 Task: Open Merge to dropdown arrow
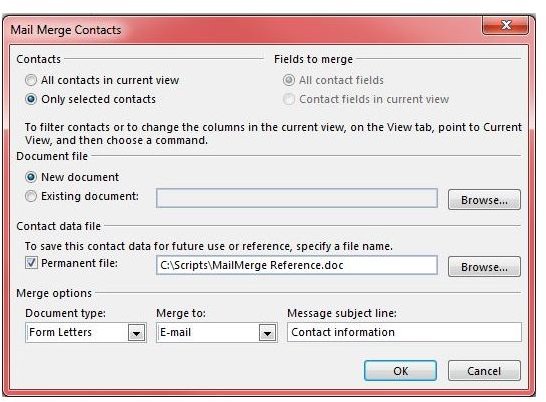(x=267, y=333)
